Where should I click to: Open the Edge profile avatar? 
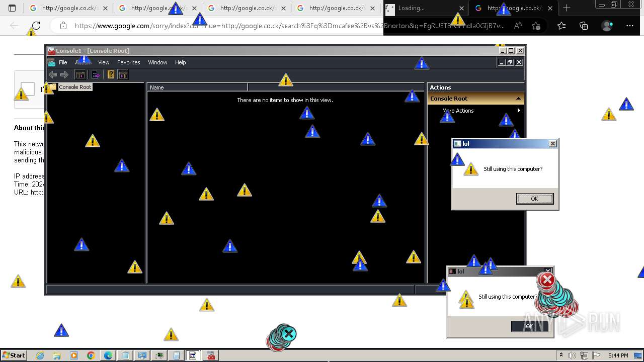[607, 26]
